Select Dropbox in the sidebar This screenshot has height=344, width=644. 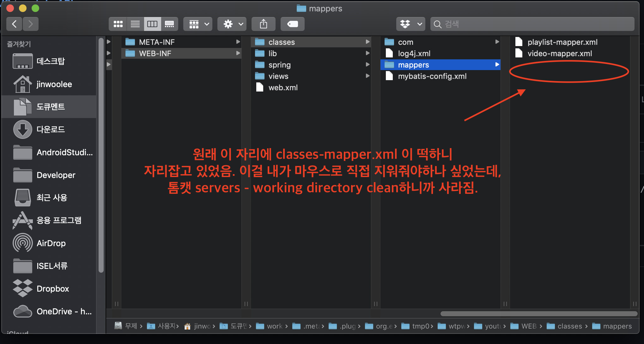tap(52, 289)
